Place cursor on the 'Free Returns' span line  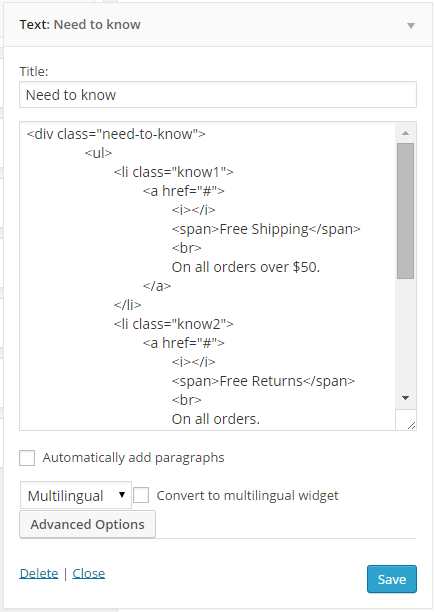pos(263,381)
